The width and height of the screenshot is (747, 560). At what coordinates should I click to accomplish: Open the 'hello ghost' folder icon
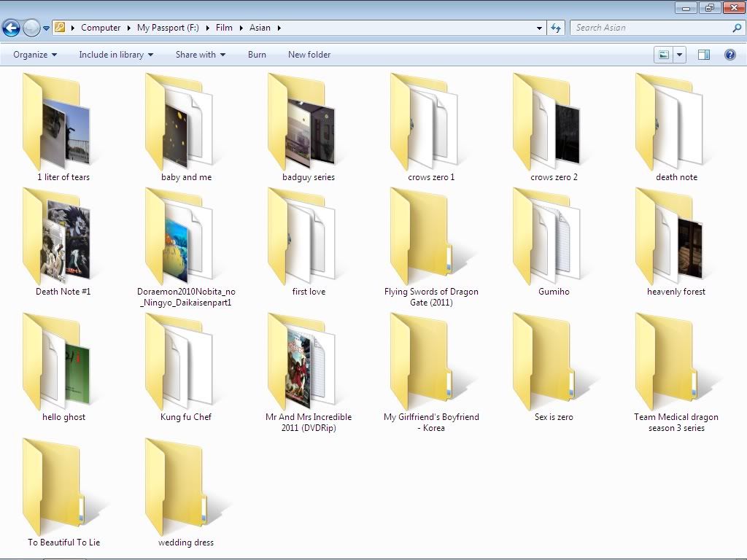(x=57, y=362)
